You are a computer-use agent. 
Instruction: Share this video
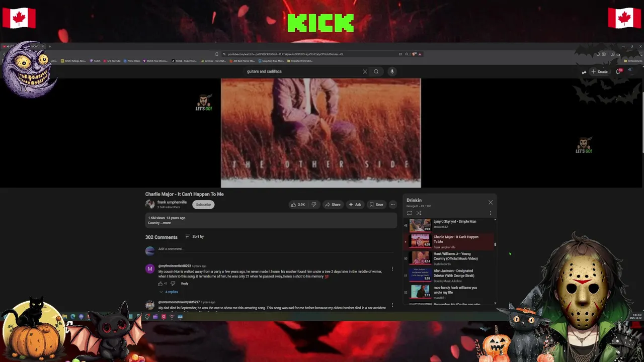click(x=333, y=205)
